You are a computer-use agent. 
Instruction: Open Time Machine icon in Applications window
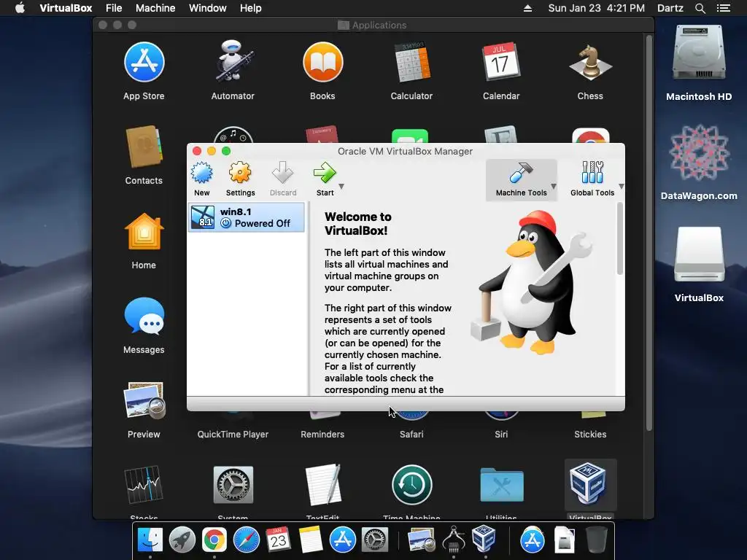pyautogui.click(x=411, y=485)
